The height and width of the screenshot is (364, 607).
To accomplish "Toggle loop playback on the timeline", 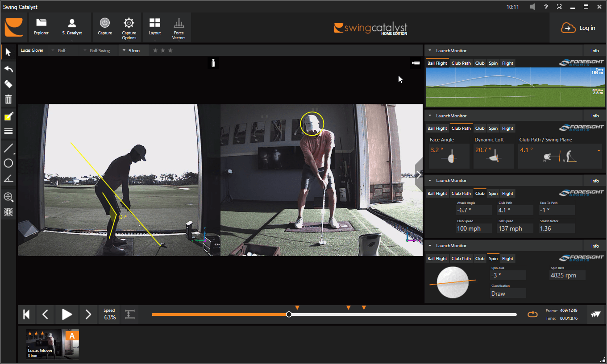I will 532,314.
